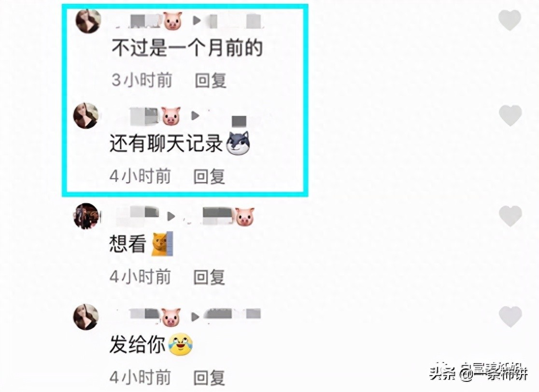Like the comment "想看" with heart icon
Viewport: 539px width, 392px height.
click(510, 216)
